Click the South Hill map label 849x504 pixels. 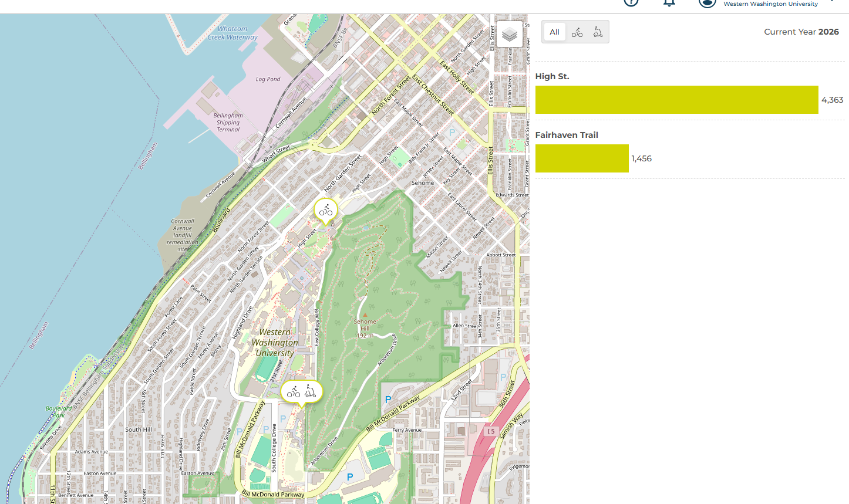pos(139,429)
